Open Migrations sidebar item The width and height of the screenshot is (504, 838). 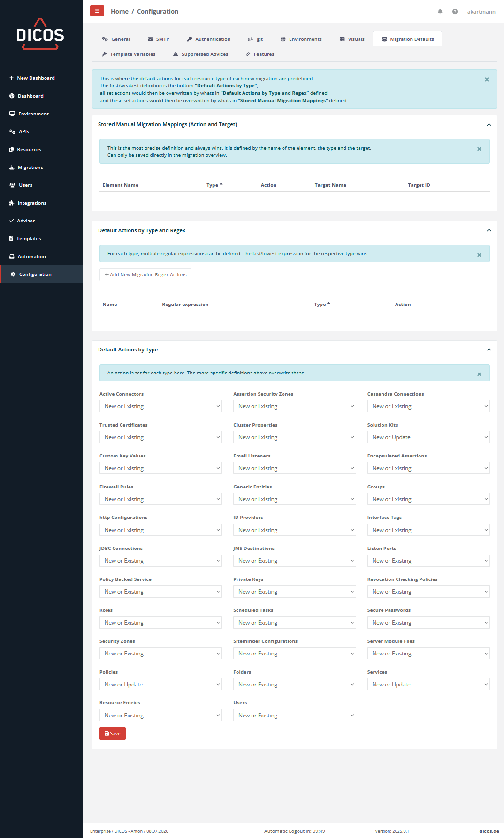click(41, 168)
